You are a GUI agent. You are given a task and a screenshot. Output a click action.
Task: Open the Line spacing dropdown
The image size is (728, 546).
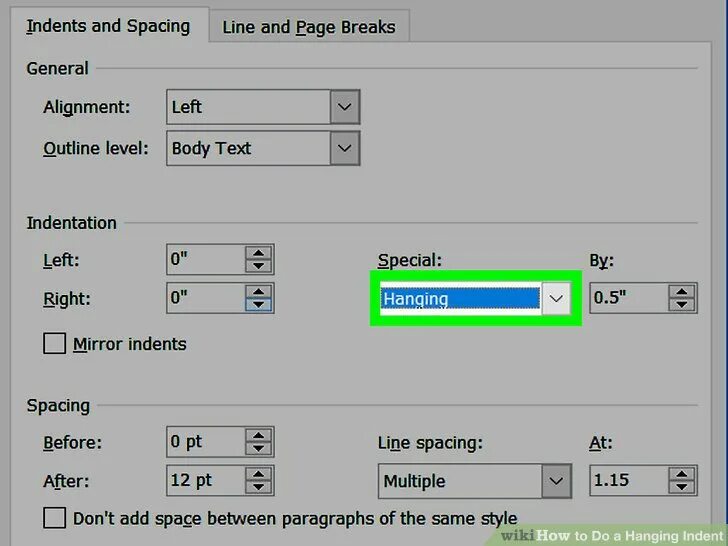pyautogui.click(x=557, y=481)
